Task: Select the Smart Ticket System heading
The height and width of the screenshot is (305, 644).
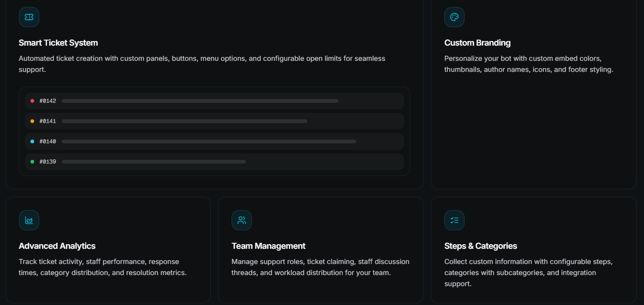Action: coord(58,43)
